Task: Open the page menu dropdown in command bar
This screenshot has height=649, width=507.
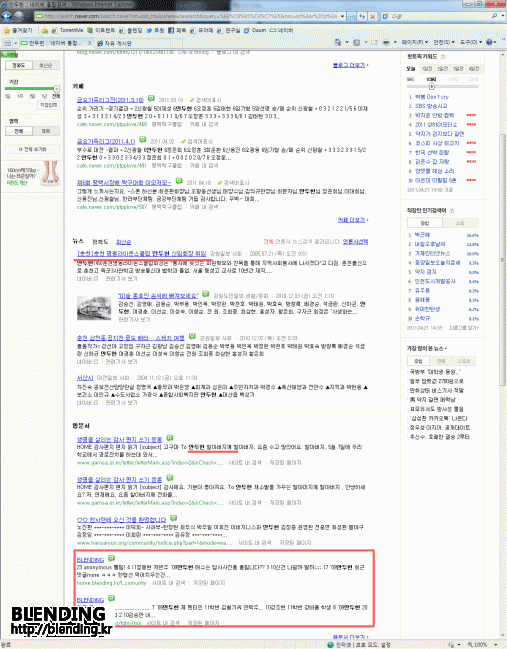Action: pos(412,42)
